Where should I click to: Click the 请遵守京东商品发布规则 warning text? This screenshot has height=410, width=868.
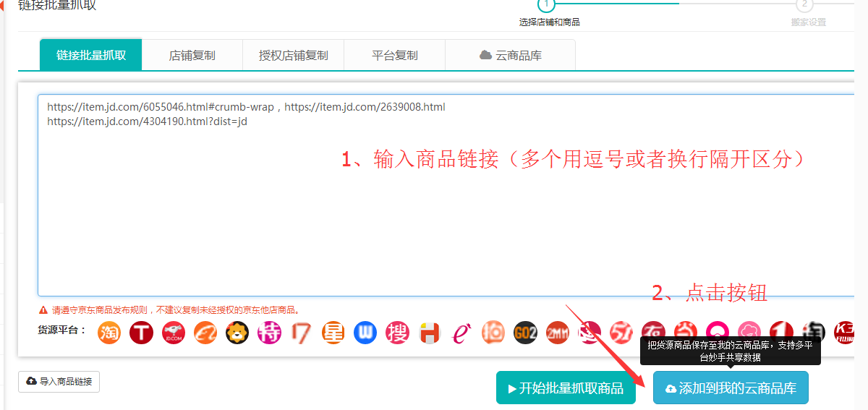176,310
